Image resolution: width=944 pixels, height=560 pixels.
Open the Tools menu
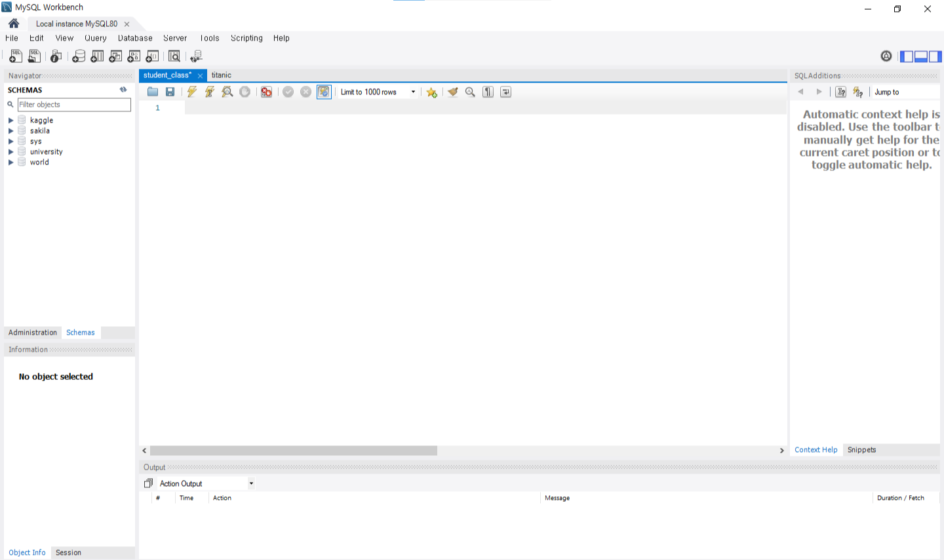(210, 38)
